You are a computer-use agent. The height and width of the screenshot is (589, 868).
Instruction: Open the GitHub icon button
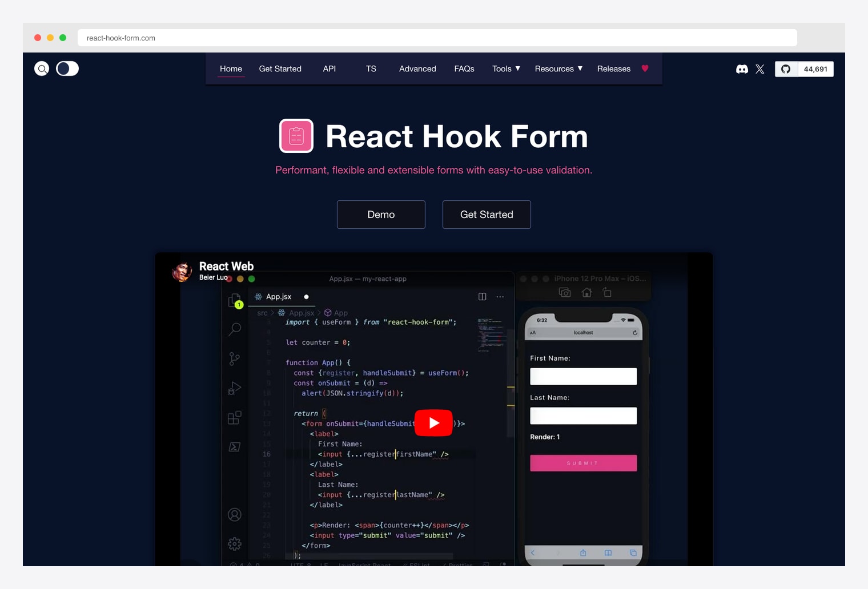(x=786, y=69)
